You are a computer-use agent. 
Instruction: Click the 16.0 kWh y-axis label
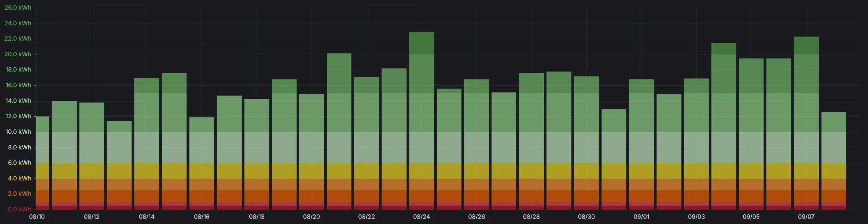tap(18, 85)
